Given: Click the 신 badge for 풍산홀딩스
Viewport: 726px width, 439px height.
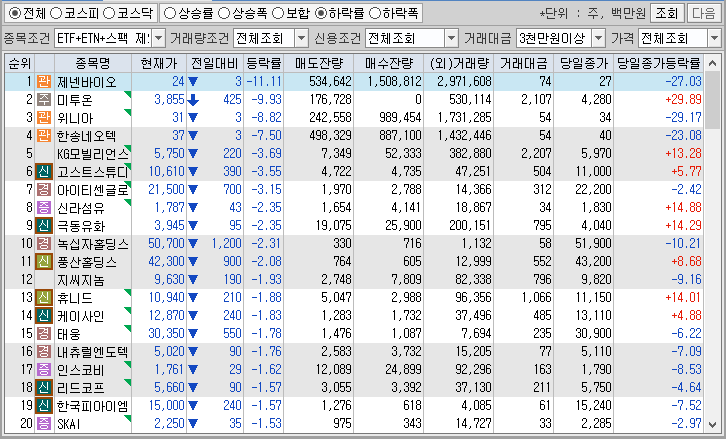Looking at the screenshot, I should point(44,262).
